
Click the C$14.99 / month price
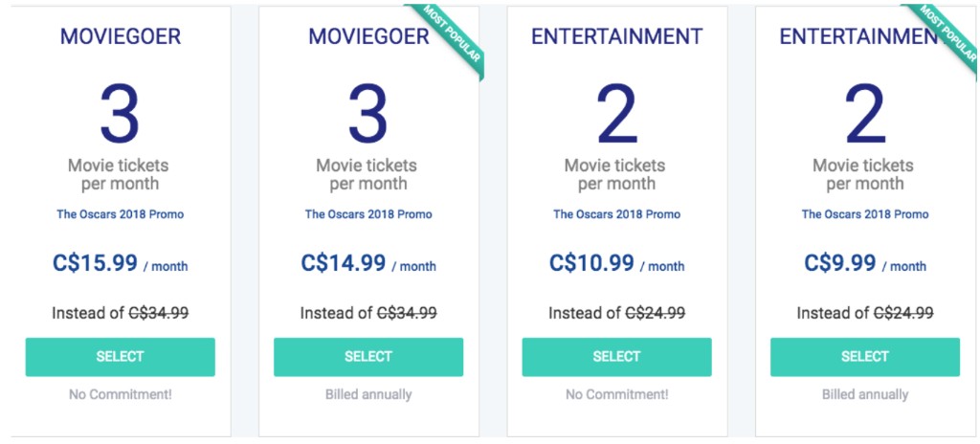click(x=368, y=263)
